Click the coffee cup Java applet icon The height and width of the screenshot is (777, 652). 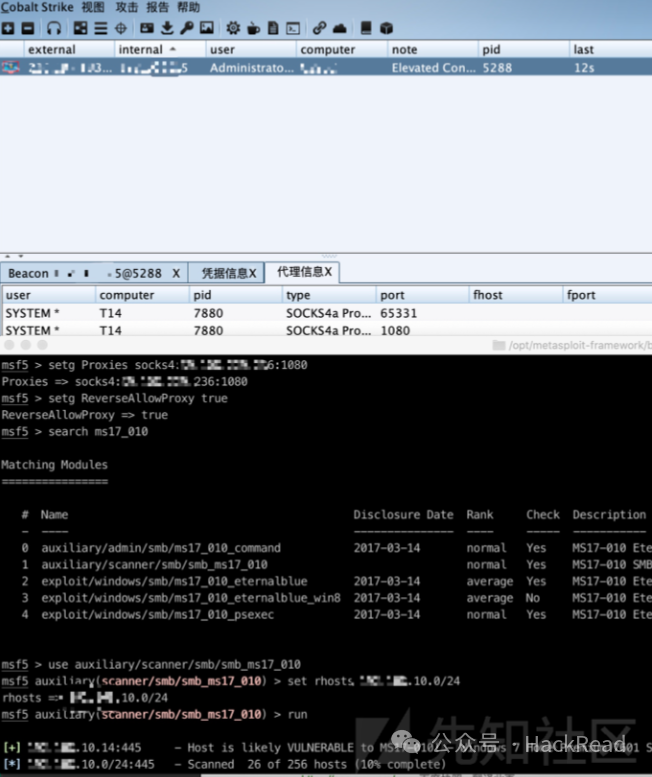pyautogui.click(x=253, y=28)
